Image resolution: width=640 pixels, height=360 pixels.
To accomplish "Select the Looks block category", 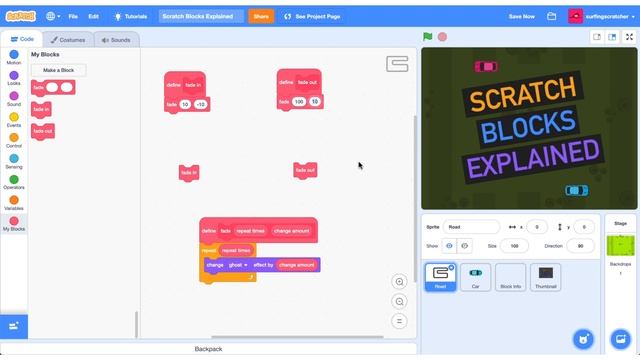I will tap(14, 78).
